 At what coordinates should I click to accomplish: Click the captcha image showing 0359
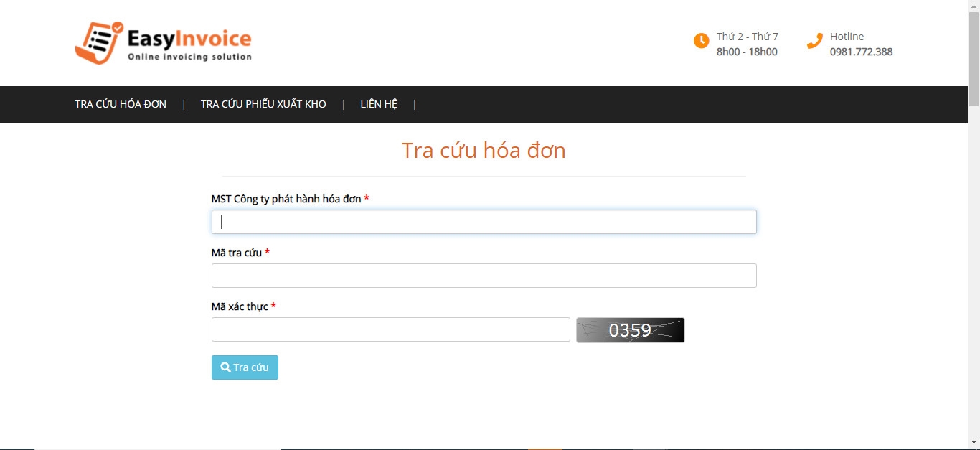tap(630, 329)
